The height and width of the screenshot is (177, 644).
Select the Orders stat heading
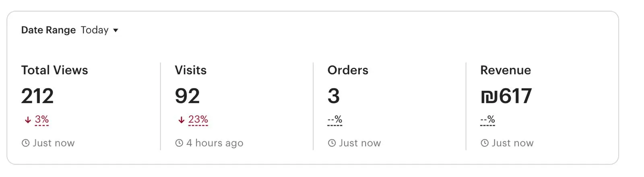click(x=348, y=70)
